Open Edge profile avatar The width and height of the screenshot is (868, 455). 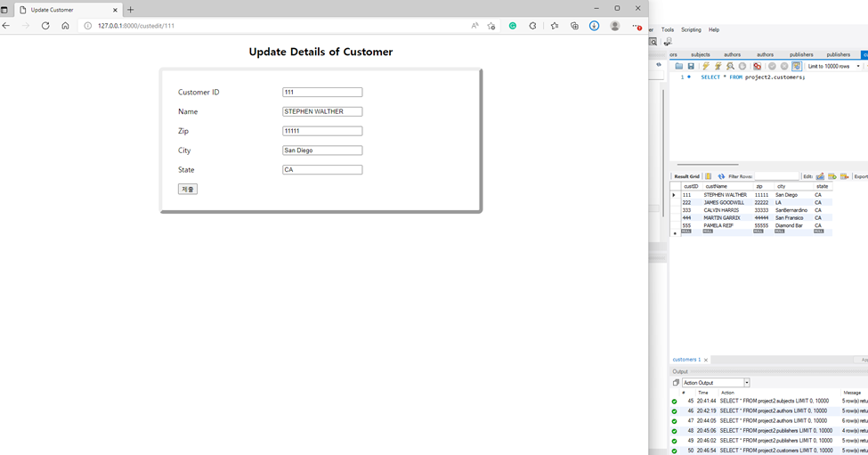tap(614, 26)
